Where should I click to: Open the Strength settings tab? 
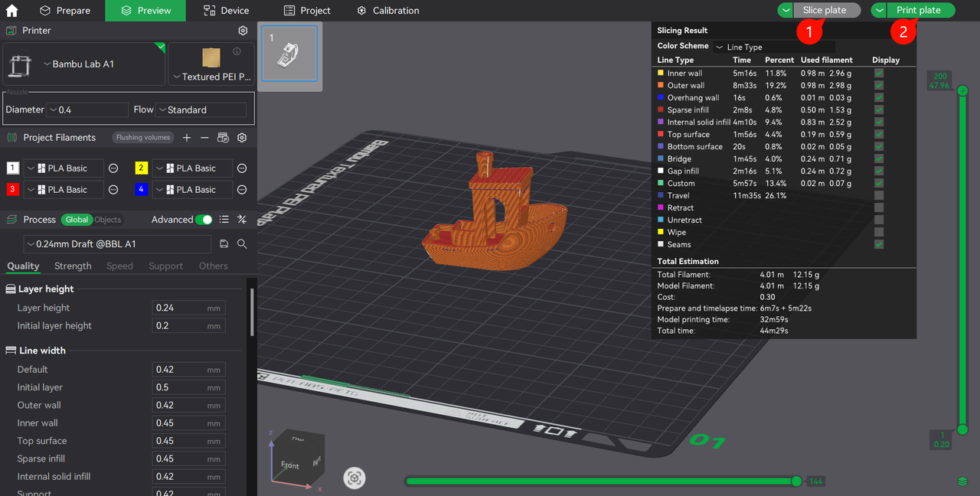pos(73,266)
